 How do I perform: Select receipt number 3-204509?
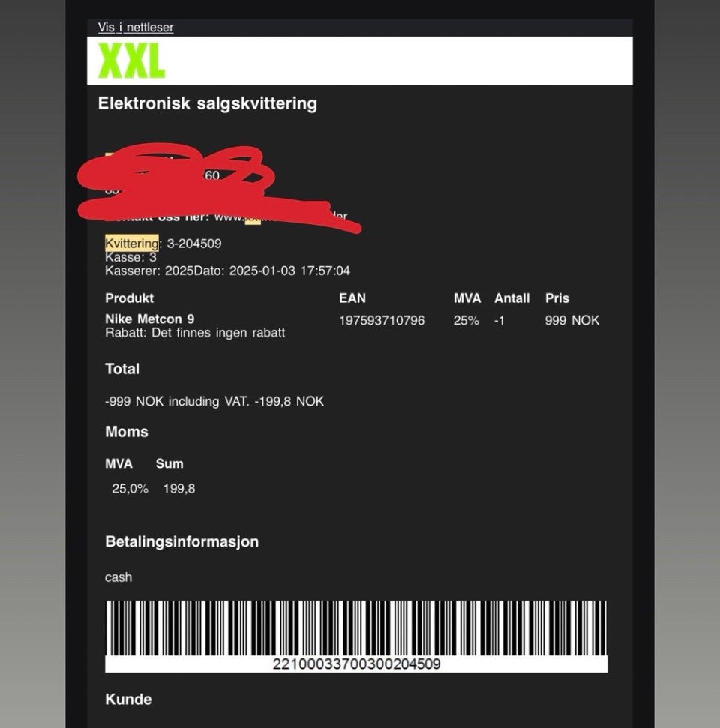coord(194,243)
